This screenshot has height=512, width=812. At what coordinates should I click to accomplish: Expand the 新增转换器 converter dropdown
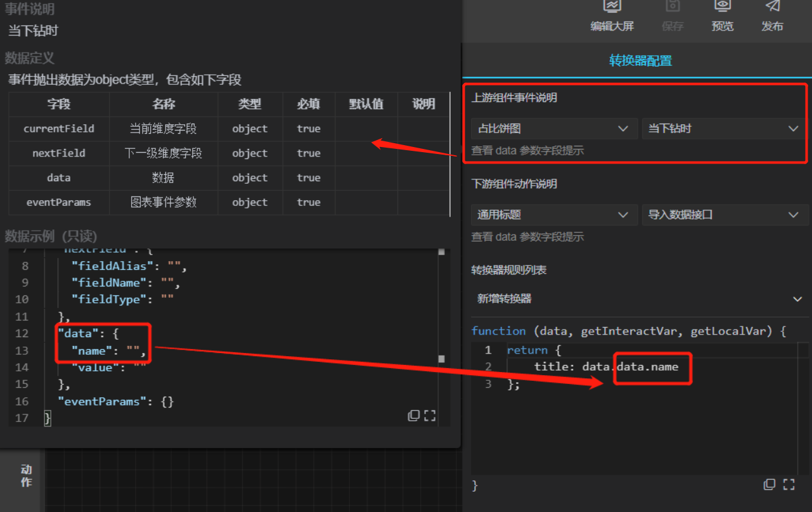click(x=640, y=298)
